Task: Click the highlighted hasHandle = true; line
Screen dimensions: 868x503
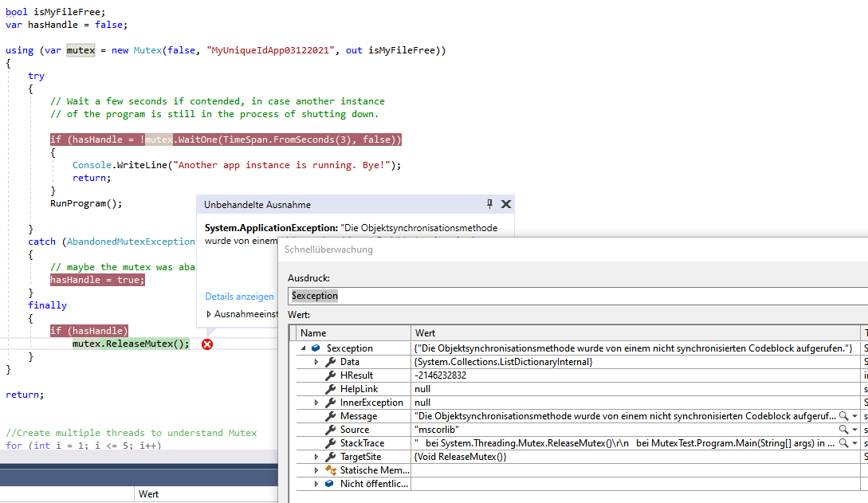Action: point(97,280)
